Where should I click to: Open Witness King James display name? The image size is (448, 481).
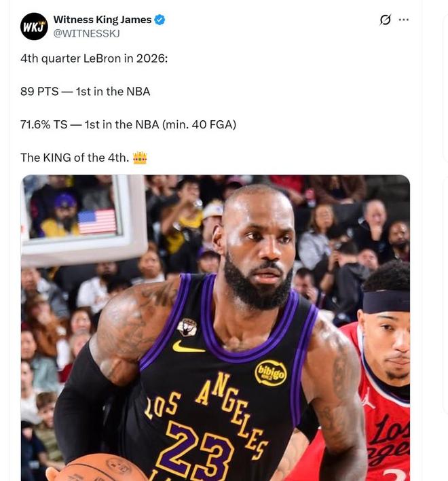coord(102,20)
